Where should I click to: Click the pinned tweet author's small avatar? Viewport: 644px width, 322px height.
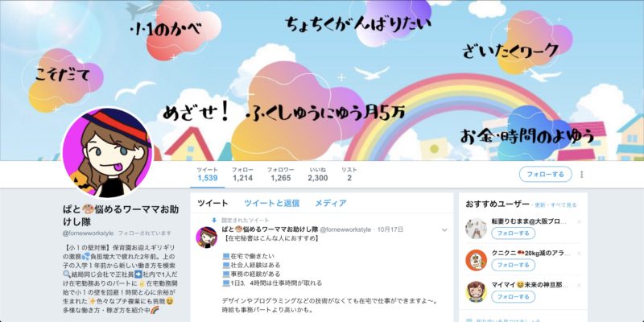(x=207, y=237)
